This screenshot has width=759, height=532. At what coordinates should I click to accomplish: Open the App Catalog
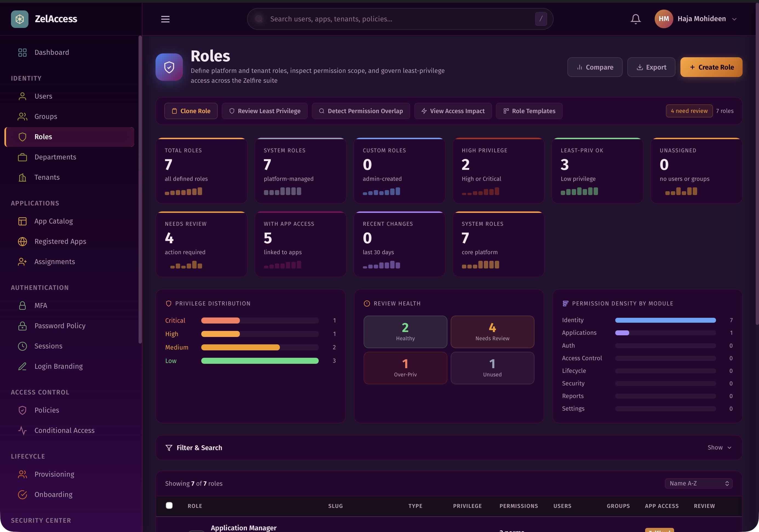point(54,221)
